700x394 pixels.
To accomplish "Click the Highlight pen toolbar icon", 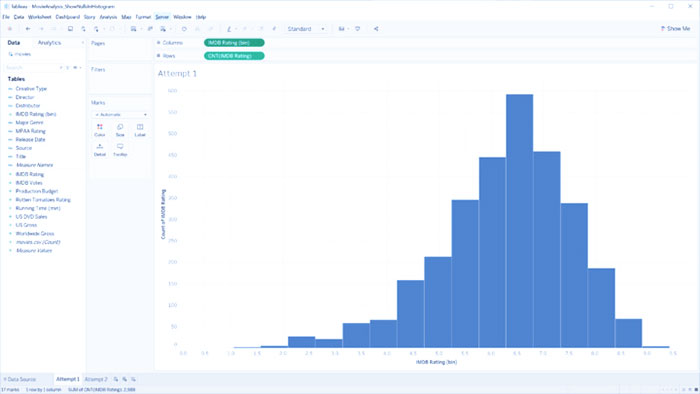I will (x=229, y=29).
